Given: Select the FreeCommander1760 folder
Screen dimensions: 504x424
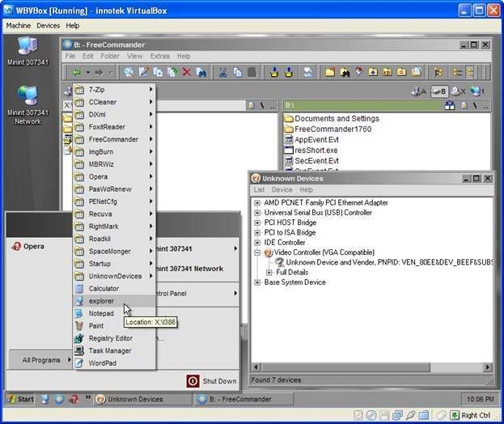Looking at the screenshot, I should (x=328, y=129).
